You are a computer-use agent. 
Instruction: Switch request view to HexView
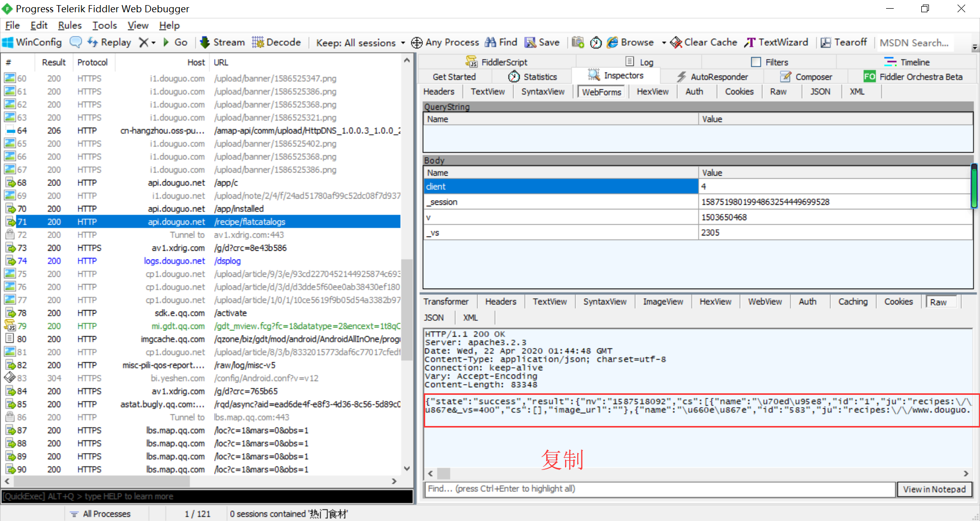pyautogui.click(x=653, y=91)
